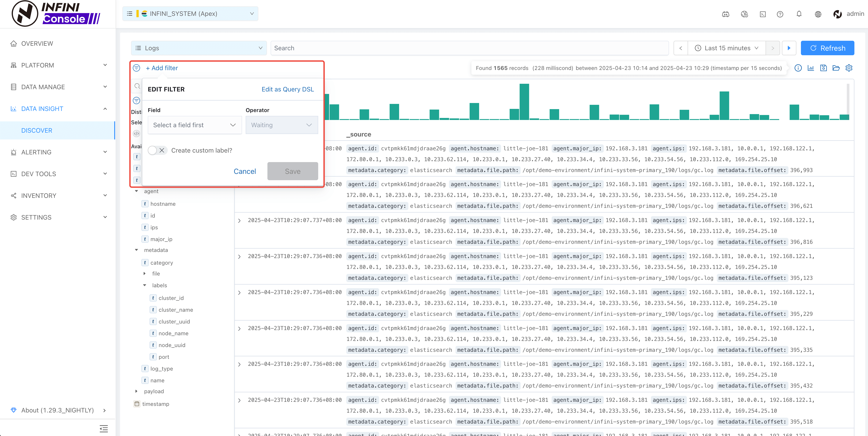This screenshot has width=868, height=436.
Task: Open the OVERVIEW menu item
Action: (x=37, y=43)
